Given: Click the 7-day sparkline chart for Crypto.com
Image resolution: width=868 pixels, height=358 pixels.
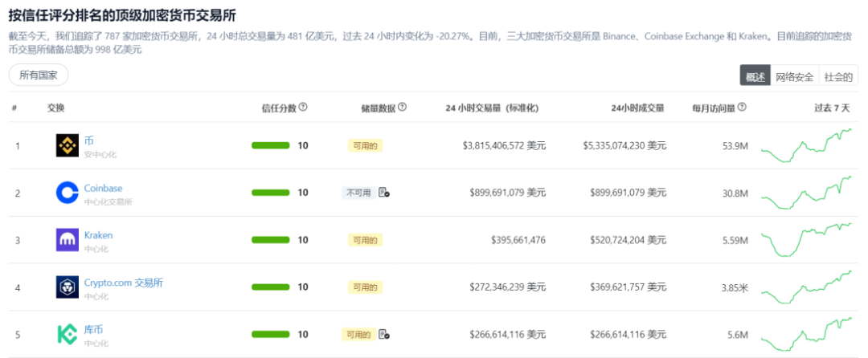Looking at the screenshot, I should pos(807,287).
